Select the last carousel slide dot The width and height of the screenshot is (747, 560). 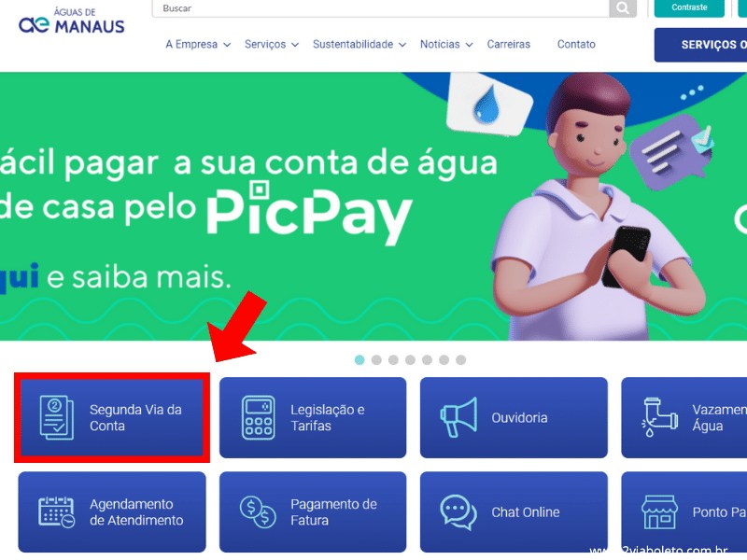[x=460, y=360]
